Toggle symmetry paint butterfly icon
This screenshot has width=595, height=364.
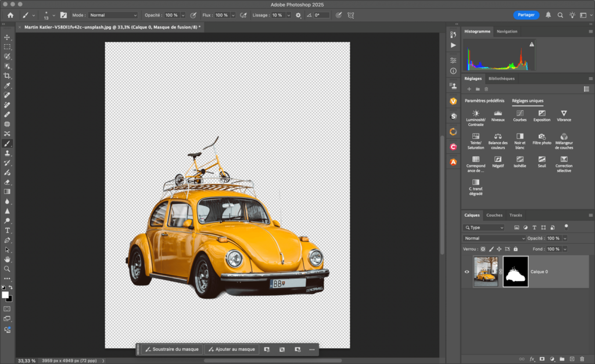pyautogui.click(x=350, y=15)
